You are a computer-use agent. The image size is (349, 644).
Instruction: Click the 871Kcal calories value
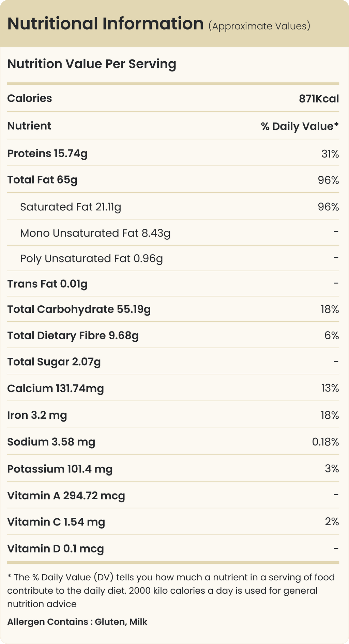pos(319,99)
